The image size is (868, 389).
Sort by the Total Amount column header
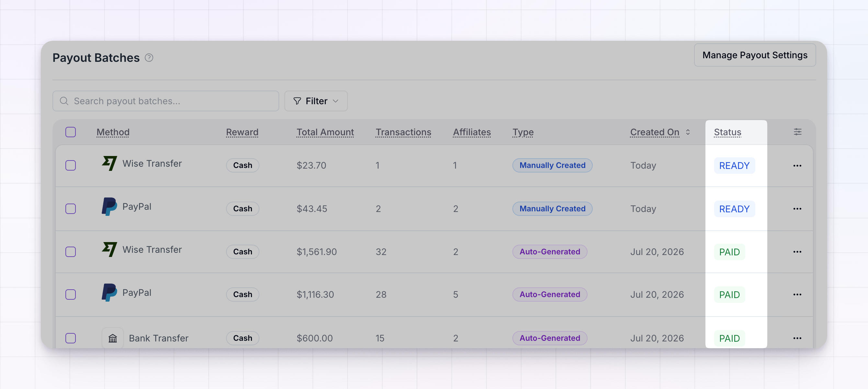325,132
